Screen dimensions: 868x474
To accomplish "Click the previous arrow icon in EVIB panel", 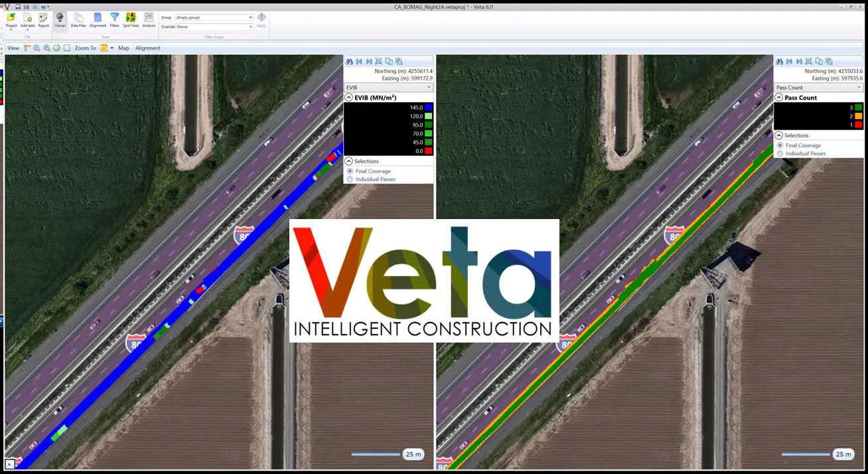I will (x=359, y=61).
